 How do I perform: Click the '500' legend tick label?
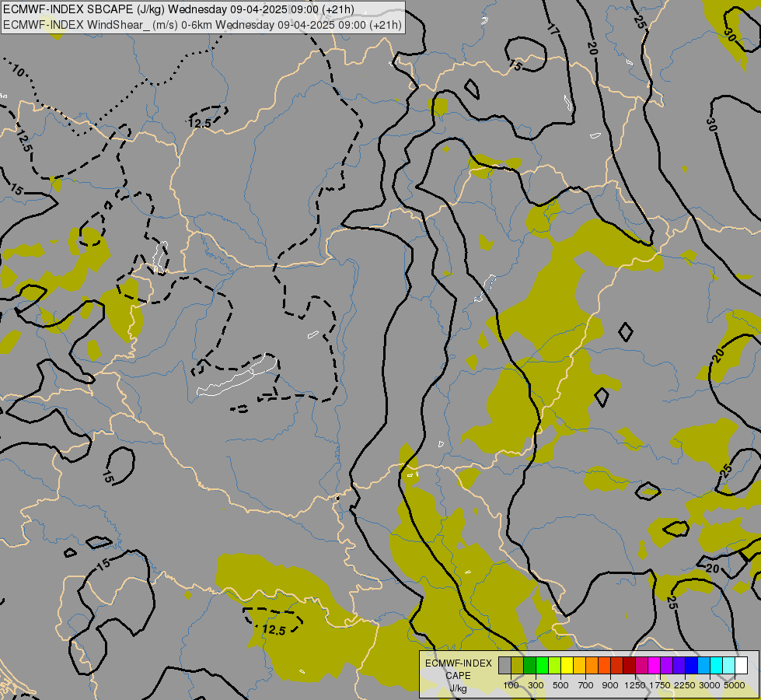pyautogui.click(x=560, y=685)
